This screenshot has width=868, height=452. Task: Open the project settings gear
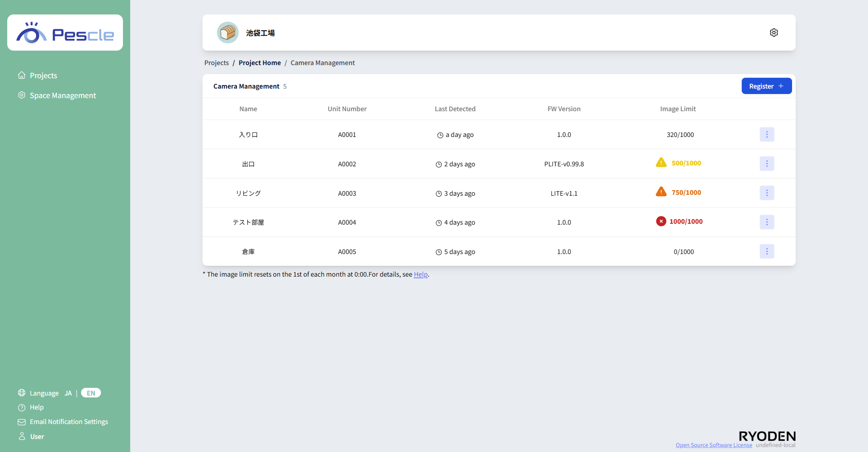pyautogui.click(x=774, y=32)
